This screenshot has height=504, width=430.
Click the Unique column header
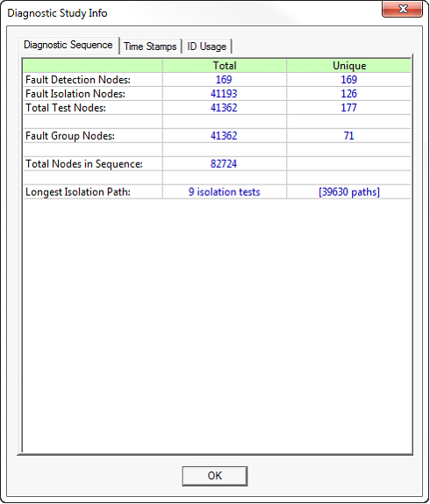pyautogui.click(x=348, y=66)
